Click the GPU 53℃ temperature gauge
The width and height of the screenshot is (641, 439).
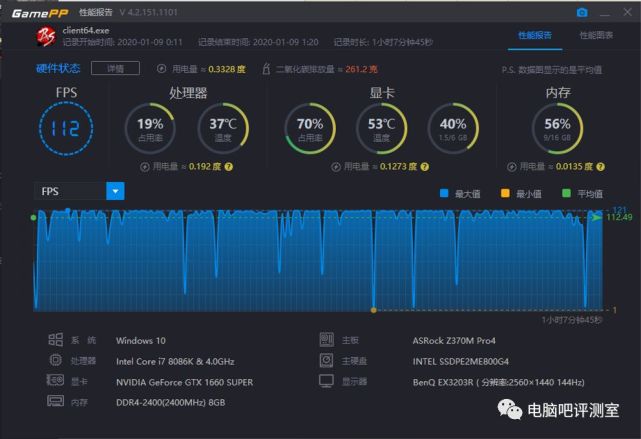[x=381, y=128]
